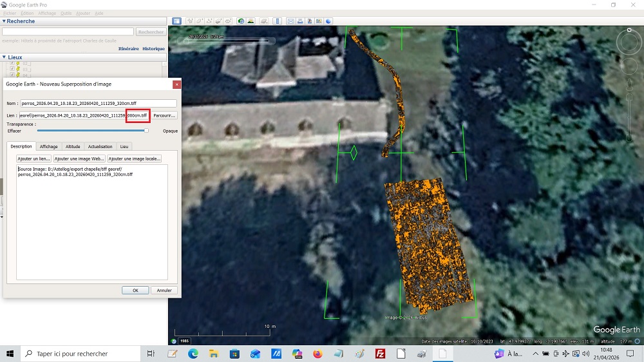Collapse the Lieux panel

pos(4,57)
